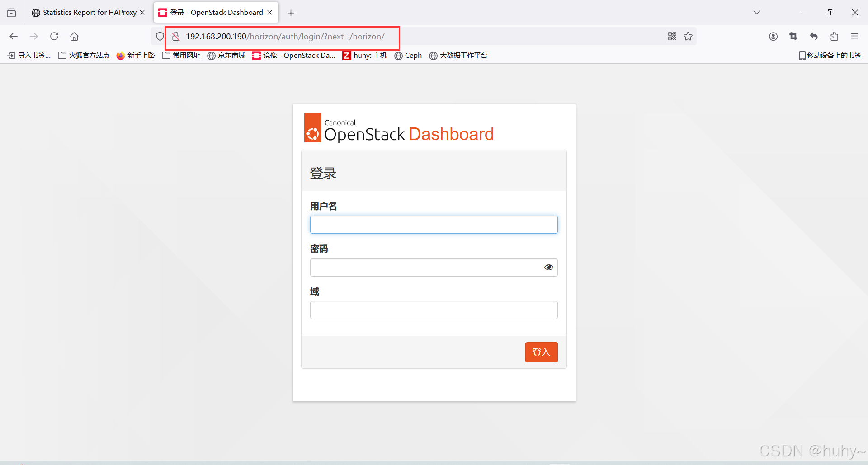
Task: Click the tracking protection shield icon
Action: pos(160,36)
